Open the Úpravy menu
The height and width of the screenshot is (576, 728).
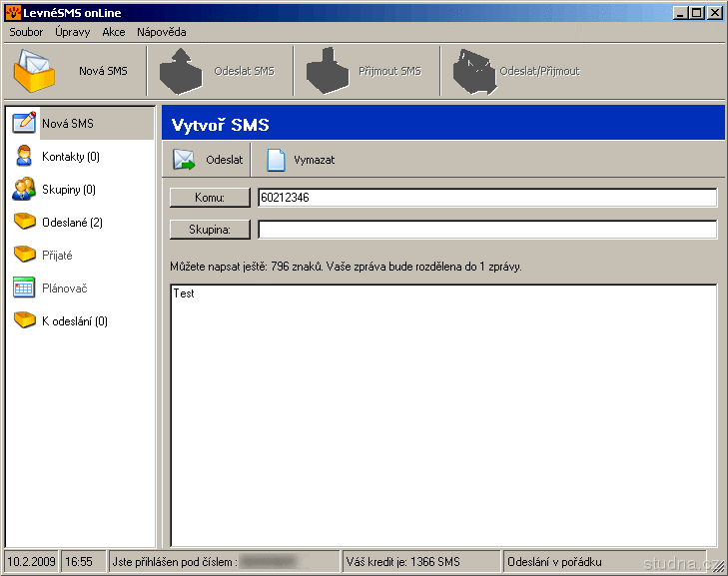[x=73, y=32]
